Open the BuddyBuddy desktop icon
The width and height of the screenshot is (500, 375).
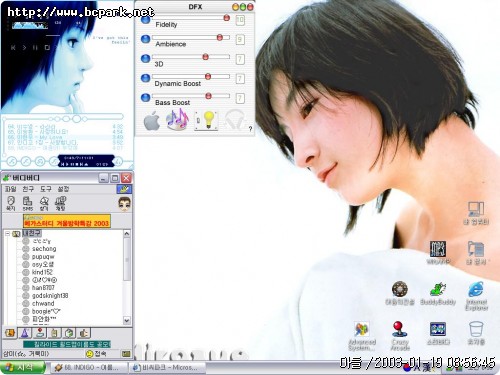(x=438, y=293)
